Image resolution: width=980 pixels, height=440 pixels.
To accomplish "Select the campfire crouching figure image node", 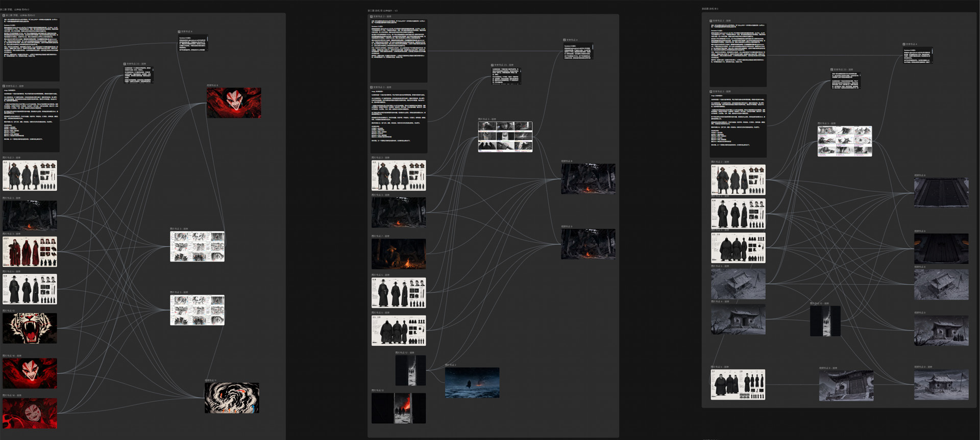I will [399, 254].
